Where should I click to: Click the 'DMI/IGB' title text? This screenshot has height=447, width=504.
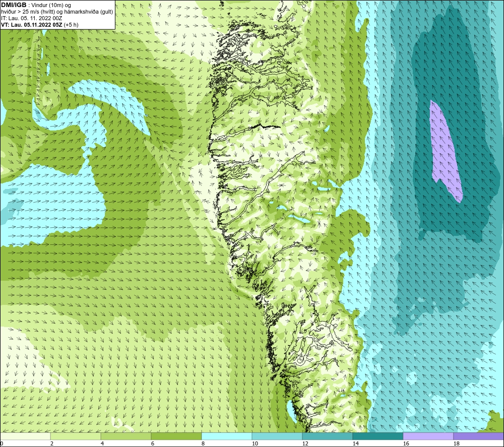tap(14, 5)
